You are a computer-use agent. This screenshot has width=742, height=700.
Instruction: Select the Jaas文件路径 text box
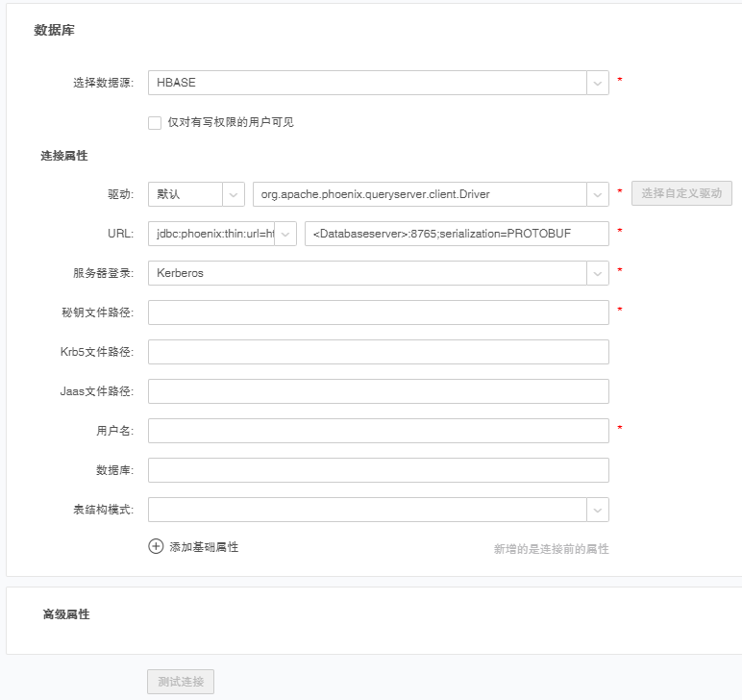click(378, 391)
